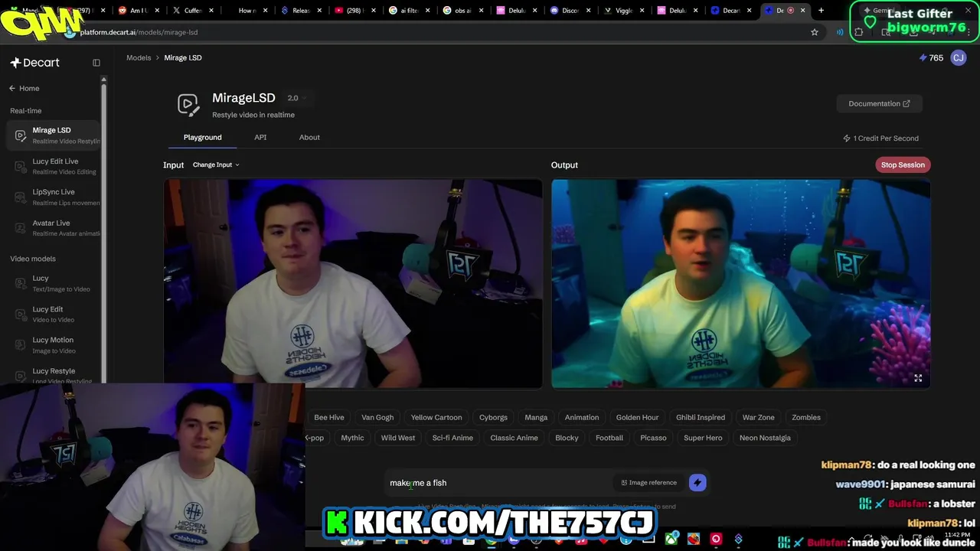Select the War Zone style preset
This screenshot has height=551, width=980.
coord(758,417)
